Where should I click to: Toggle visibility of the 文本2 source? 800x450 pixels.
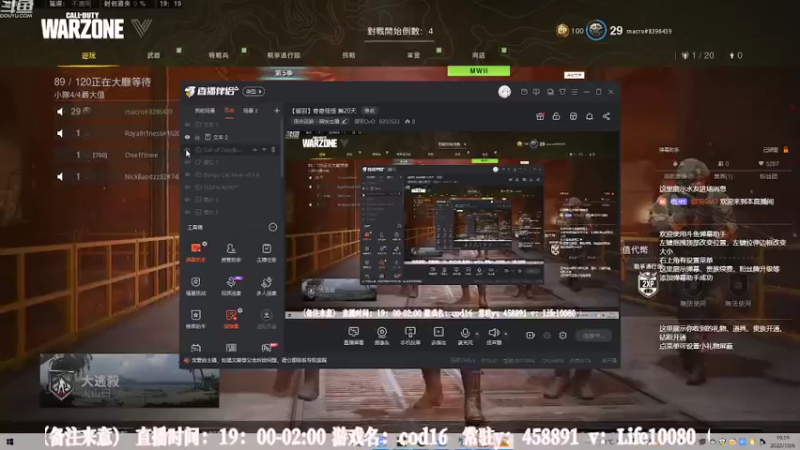187,137
